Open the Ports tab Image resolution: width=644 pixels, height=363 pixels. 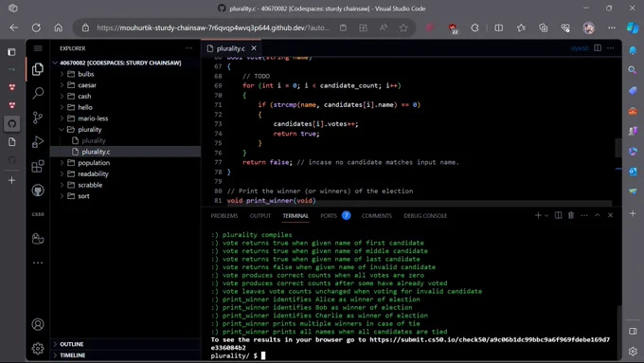(329, 216)
